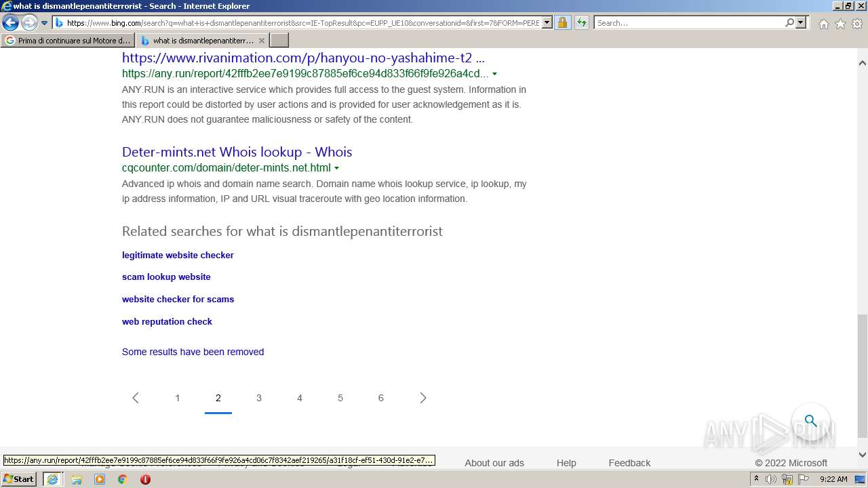
Task: Go to next results page arrow
Action: pyautogui.click(x=423, y=398)
